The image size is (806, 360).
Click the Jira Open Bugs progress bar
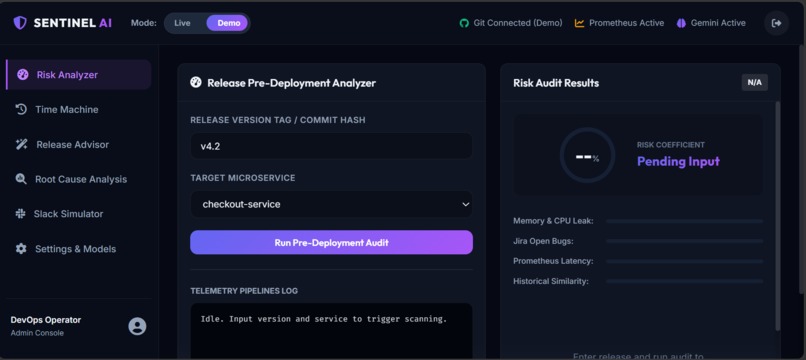pos(684,241)
